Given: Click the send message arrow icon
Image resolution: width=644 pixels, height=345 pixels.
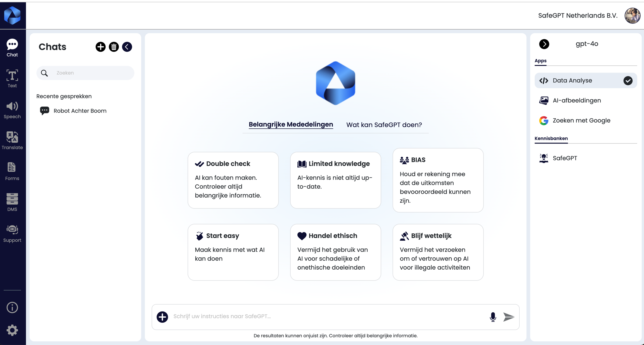Looking at the screenshot, I should 508,317.
